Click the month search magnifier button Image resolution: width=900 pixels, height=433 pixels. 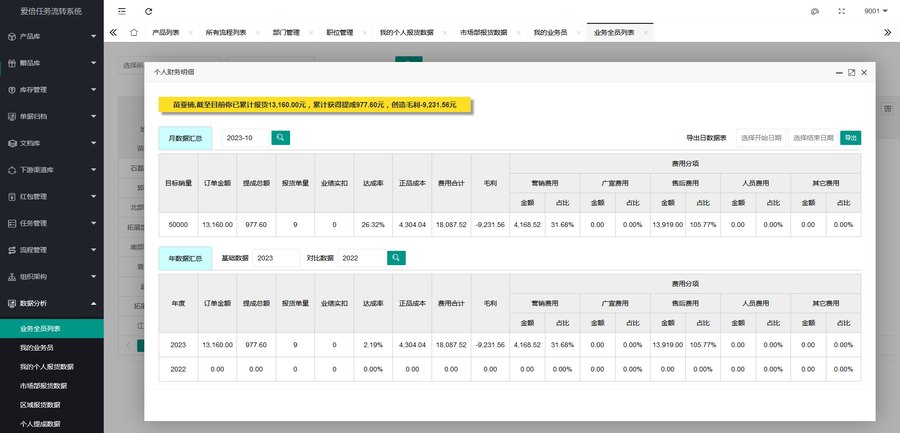tap(281, 138)
